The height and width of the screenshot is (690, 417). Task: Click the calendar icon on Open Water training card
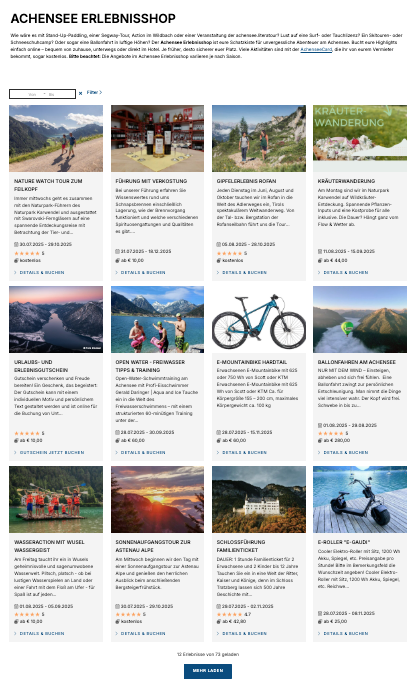(x=117, y=433)
